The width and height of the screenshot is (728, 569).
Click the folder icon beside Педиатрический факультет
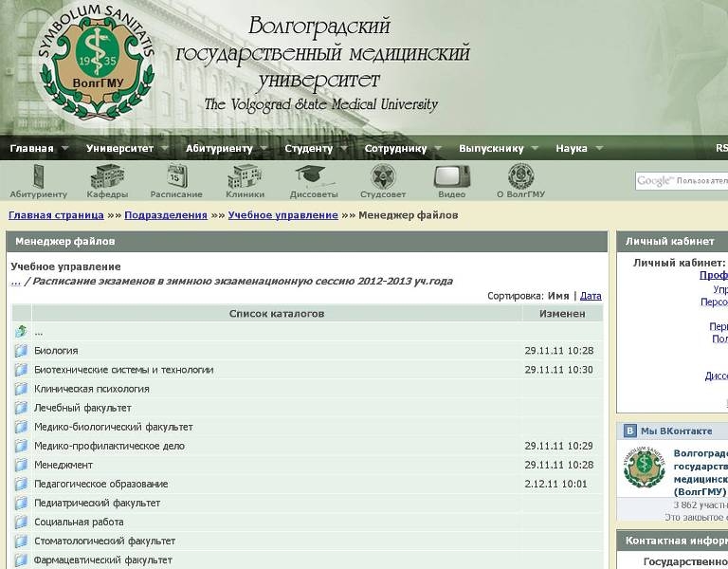pos(21,503)
